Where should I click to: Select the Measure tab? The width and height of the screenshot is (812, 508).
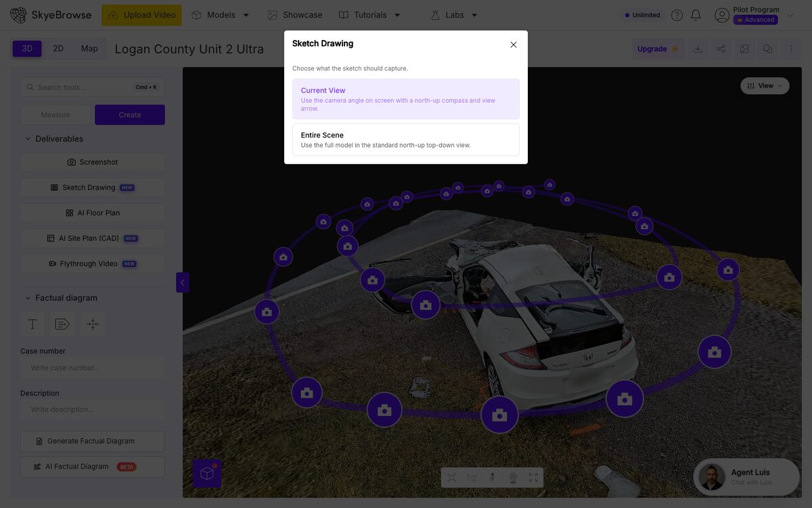point(55,115)
